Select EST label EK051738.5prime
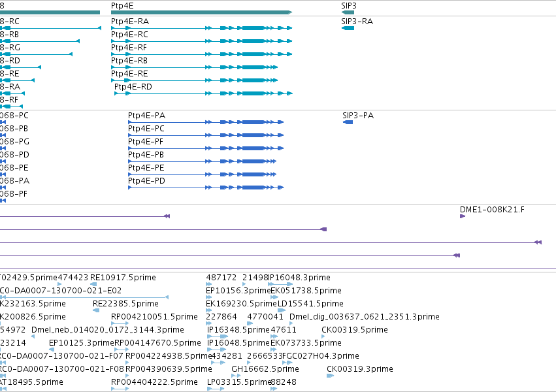Screen dimensions: 556x392 pos(306,291)
